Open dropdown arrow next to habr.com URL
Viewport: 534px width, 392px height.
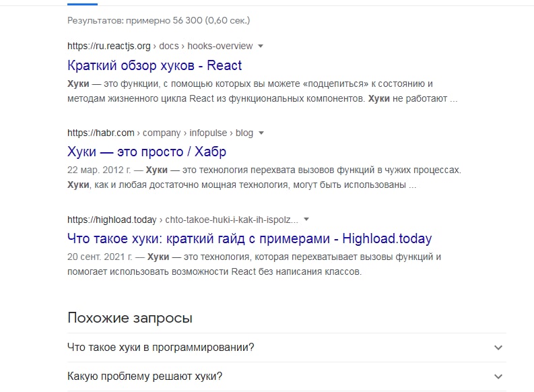click(261, 133)
